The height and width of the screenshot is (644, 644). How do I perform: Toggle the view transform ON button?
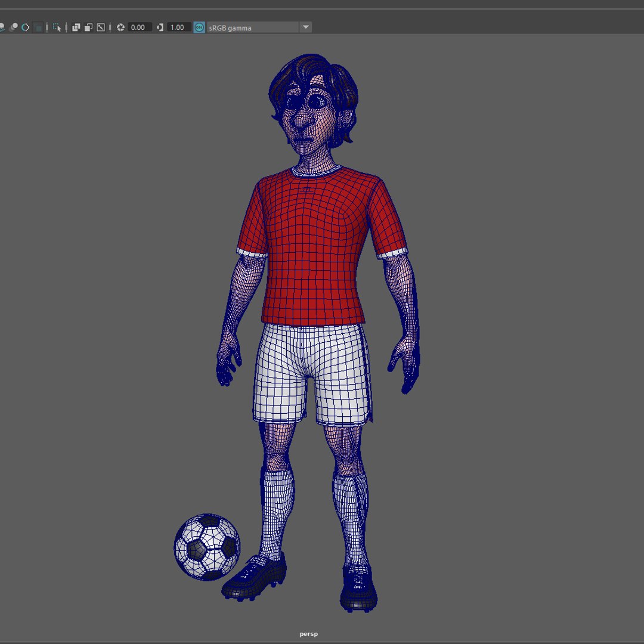click(199, 27)
